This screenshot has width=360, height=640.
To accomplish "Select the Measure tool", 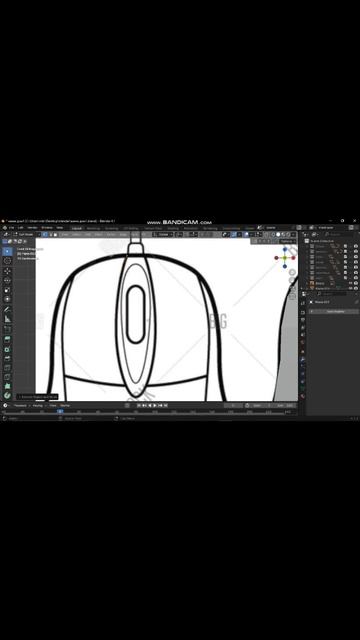I will (7, 319).
